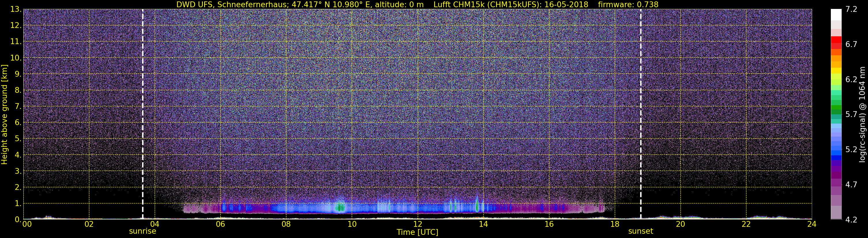868x238 pixels.
Task: Click the 6.2 value on the colorbar
Action: [x=851, y=80]
